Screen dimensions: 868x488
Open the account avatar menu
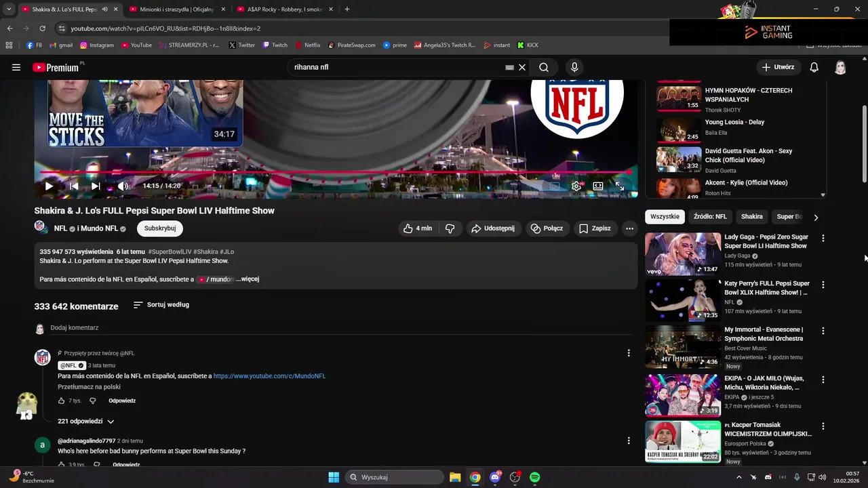840,67
